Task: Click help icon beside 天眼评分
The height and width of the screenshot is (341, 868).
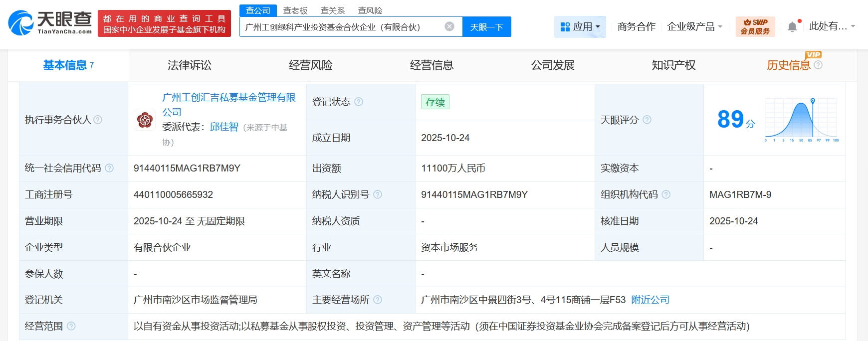Action: [x=647, y=120]
